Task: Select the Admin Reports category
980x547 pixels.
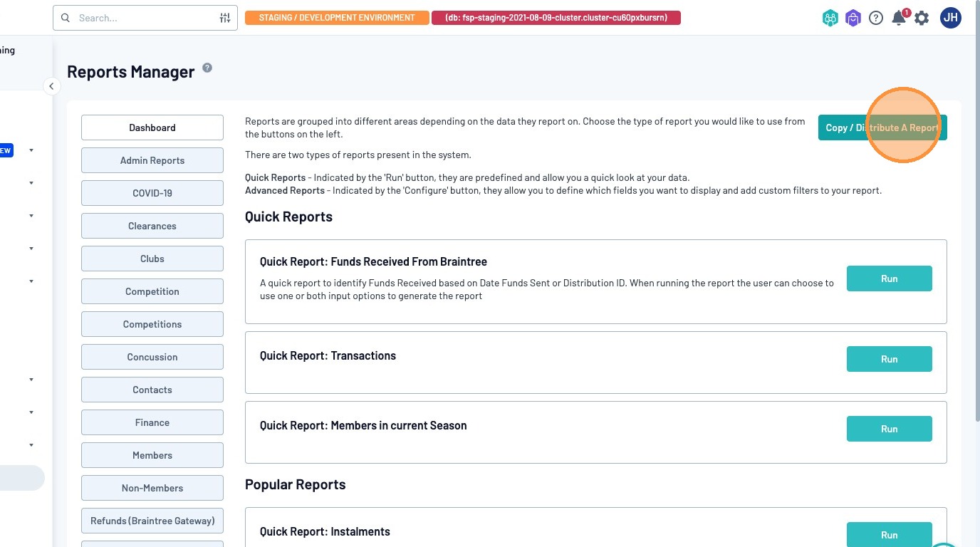Action: [x=152, y=160]
